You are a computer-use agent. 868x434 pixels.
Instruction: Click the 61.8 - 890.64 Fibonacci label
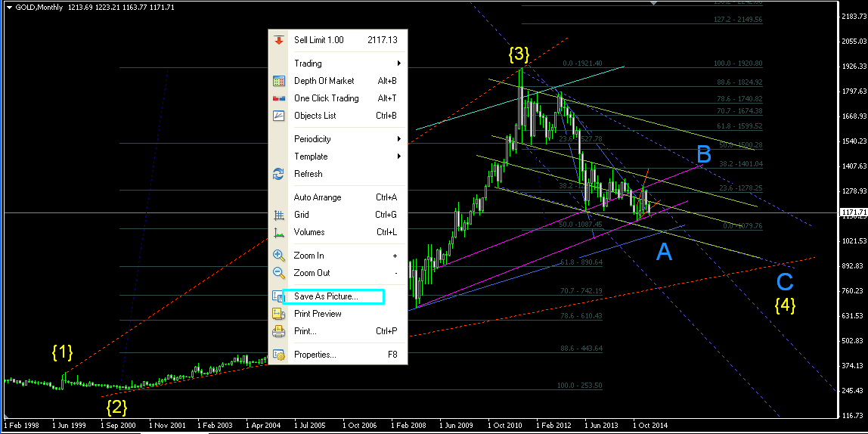pos(581,262)
